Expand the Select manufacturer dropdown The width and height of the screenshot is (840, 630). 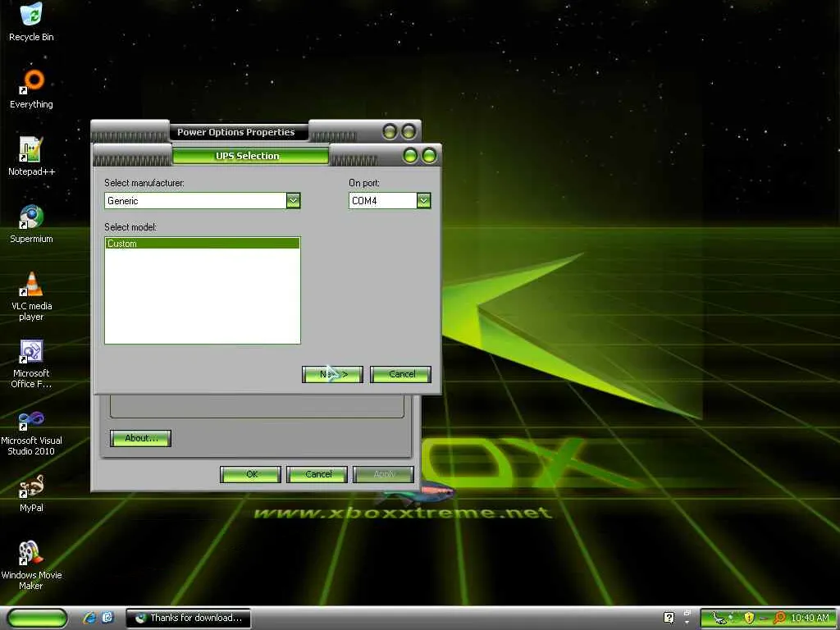(x=293, y=201)
